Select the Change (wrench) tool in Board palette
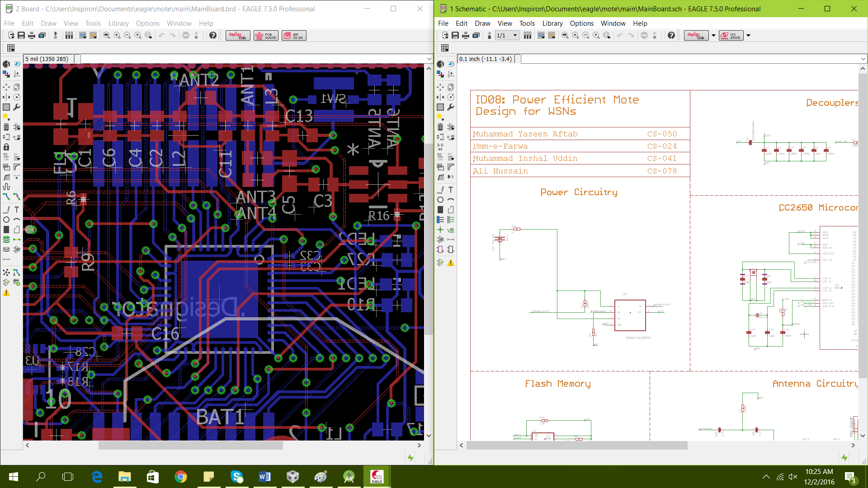868x488 pixels. [x=17, y=107]
